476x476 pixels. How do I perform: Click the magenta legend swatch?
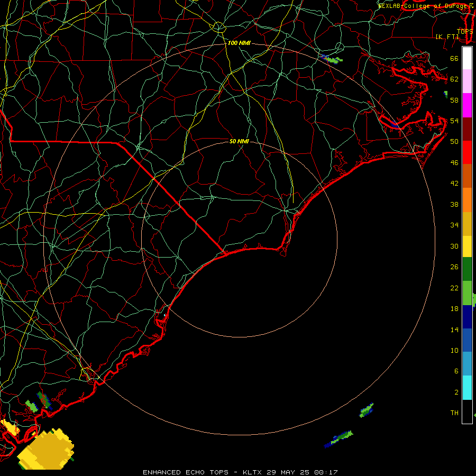(467, 105)
